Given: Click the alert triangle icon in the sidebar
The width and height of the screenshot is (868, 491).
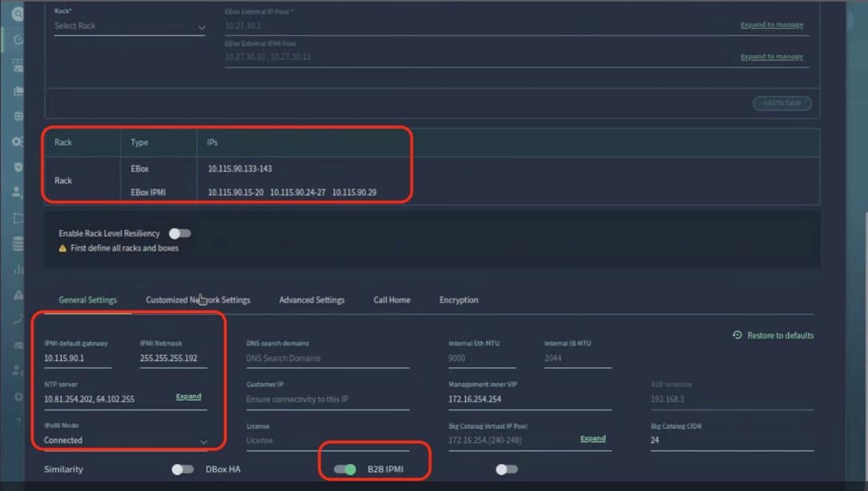Looking at the screenshot, I should 18,294.
